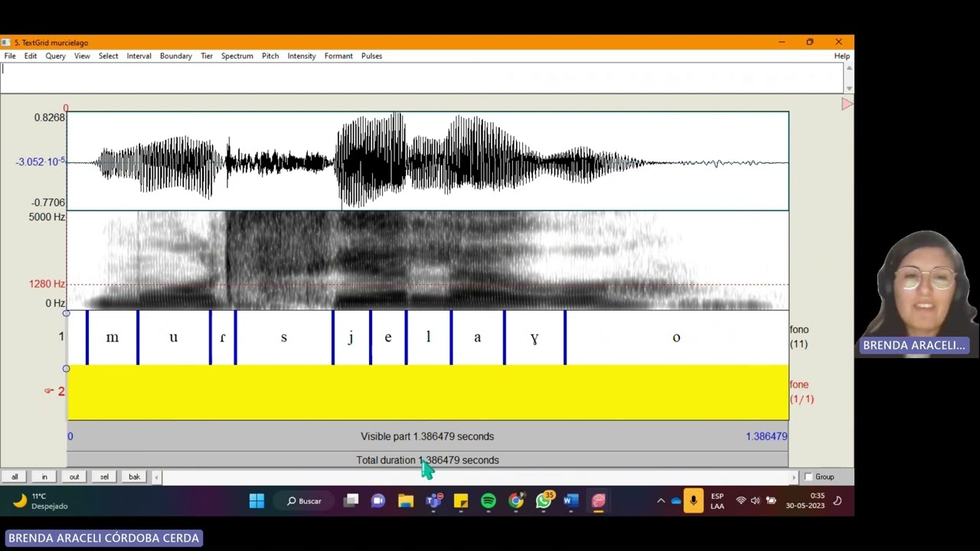The width and height of the screenshot is (980, 551).
Task: Select the 'l' interval in tier 1
Action: click(429, 337)
